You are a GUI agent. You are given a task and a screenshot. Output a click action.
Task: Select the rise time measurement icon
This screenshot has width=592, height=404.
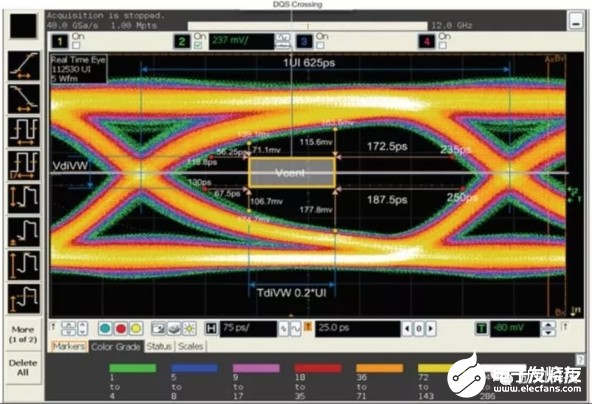(23, 66)
